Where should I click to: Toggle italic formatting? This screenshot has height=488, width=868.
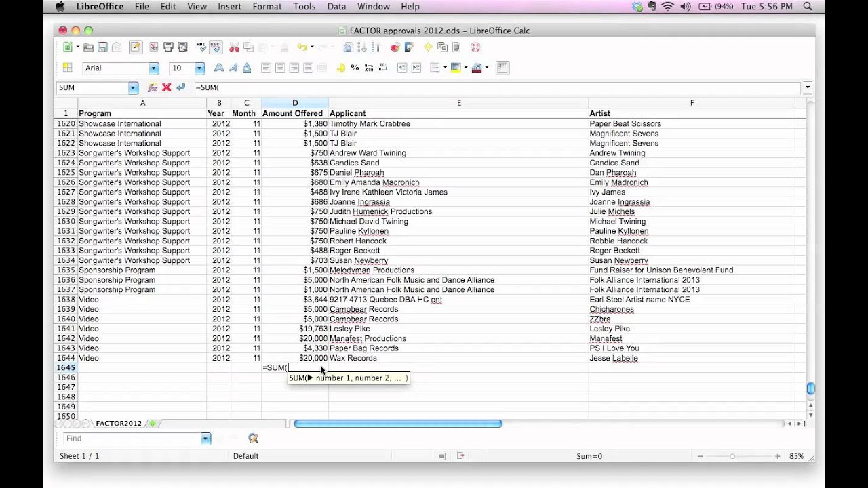[x=233, y=68]
